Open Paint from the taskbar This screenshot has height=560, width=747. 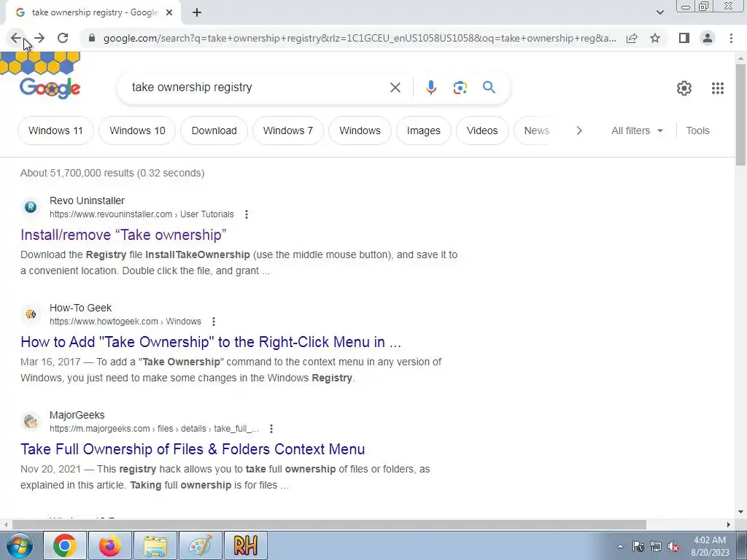[x=201, y=545]
